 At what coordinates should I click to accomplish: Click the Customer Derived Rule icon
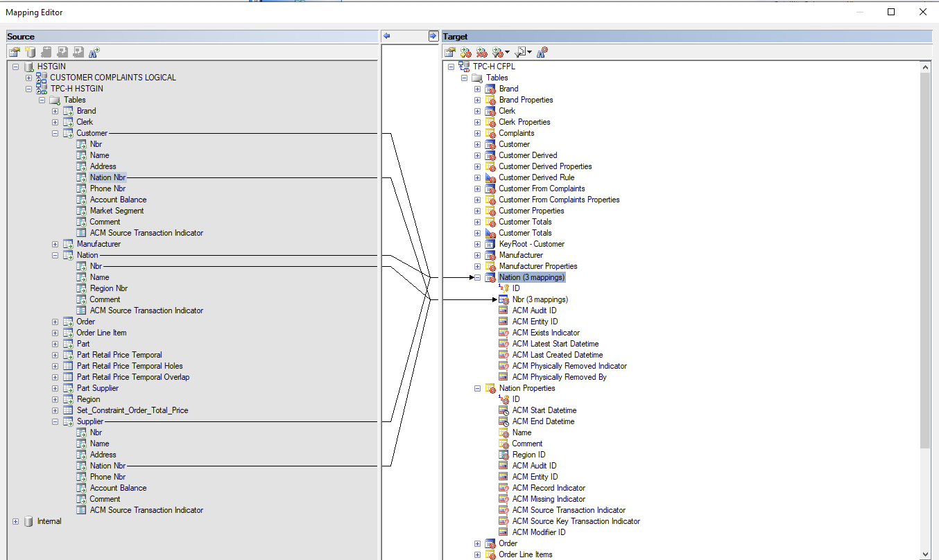coord(490,177)
